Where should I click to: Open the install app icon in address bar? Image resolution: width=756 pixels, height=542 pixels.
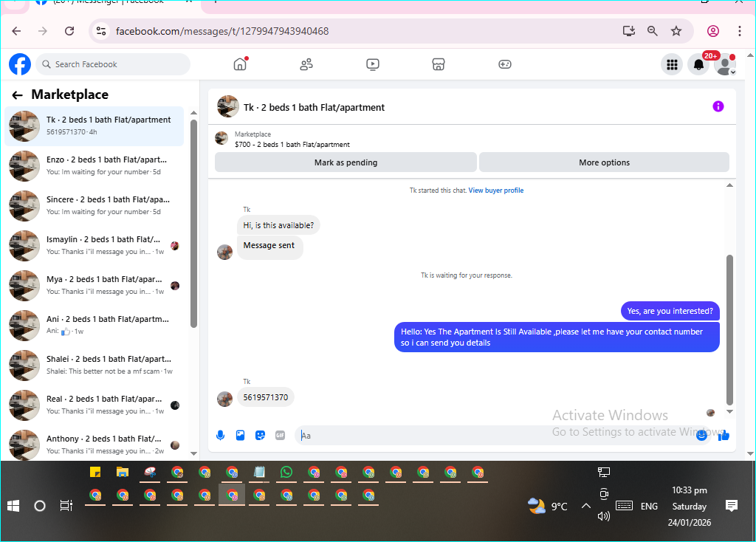(628, 31)
